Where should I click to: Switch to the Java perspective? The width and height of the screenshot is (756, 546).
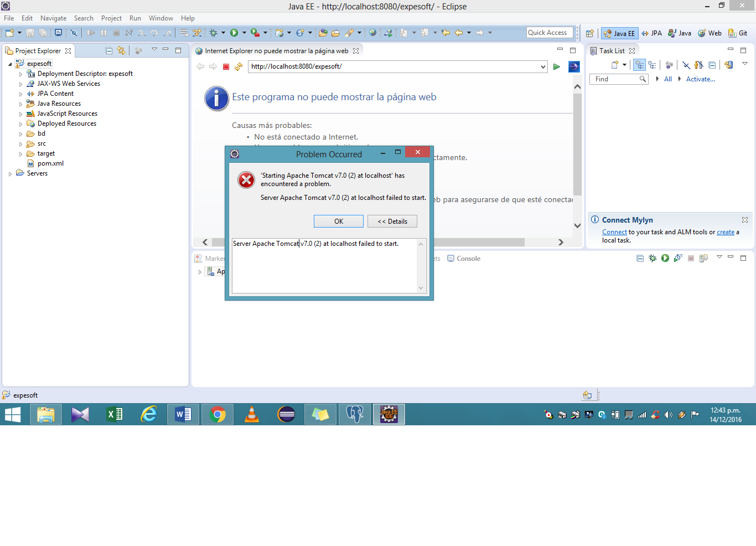[680, 33]
